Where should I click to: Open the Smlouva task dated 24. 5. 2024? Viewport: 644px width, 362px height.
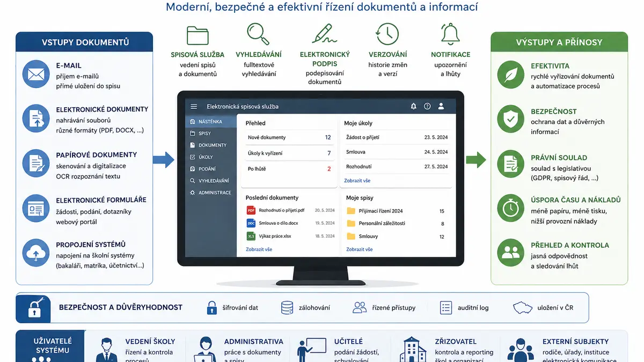(397, 152)
